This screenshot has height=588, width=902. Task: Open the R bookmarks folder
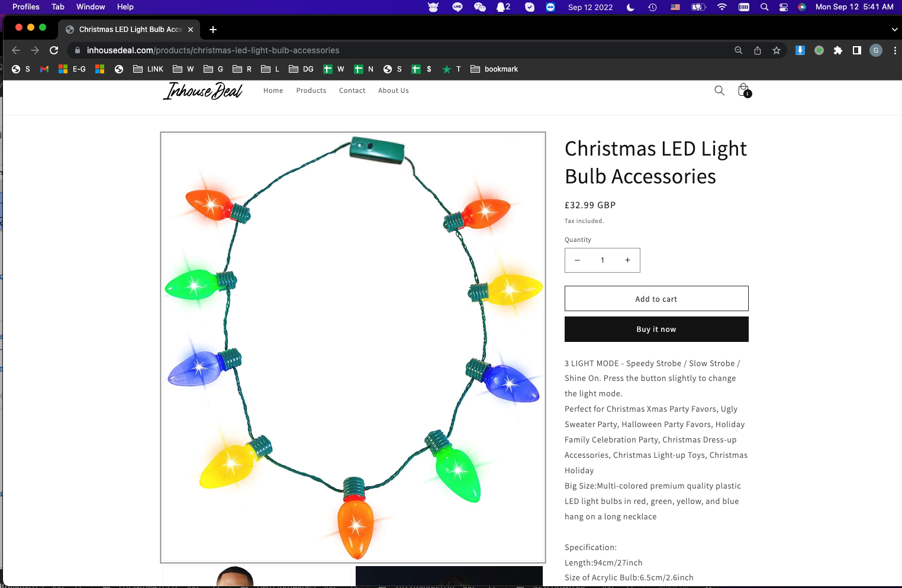[242, 69]
